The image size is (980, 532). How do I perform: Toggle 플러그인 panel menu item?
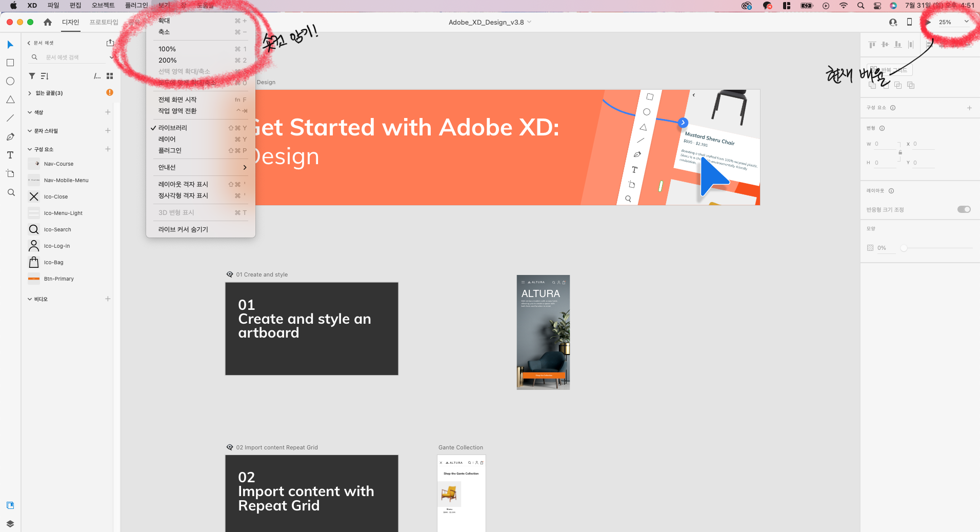[x=201, y=150]
